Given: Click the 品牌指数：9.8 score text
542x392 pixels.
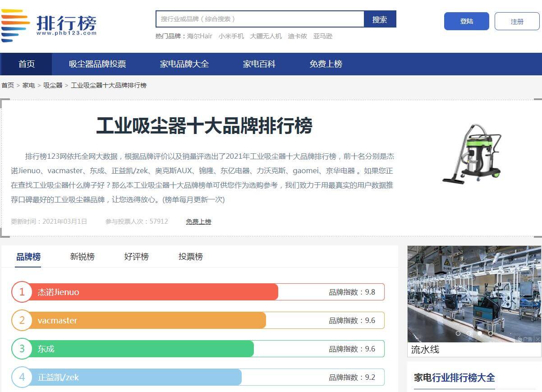Looking at the screenshot, I should point(352,292).
